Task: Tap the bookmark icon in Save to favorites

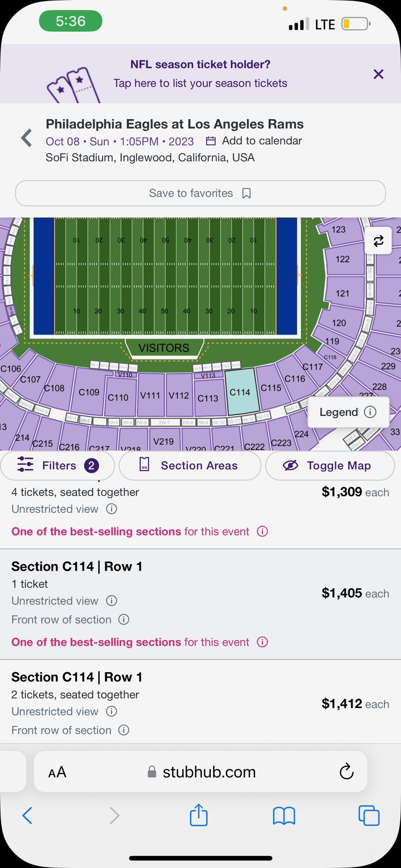Action: 247,193
